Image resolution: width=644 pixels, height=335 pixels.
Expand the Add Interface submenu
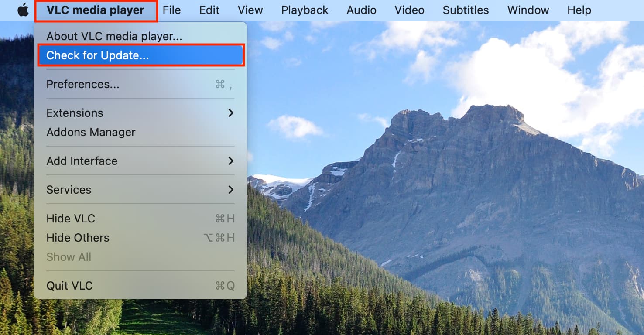click(x=140, y=161)
